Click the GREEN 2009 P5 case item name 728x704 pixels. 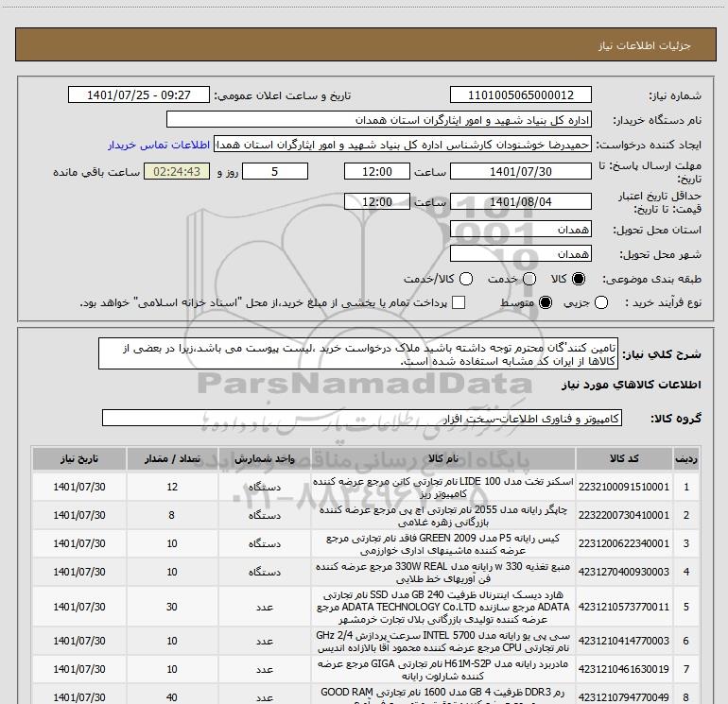(442, 544)
